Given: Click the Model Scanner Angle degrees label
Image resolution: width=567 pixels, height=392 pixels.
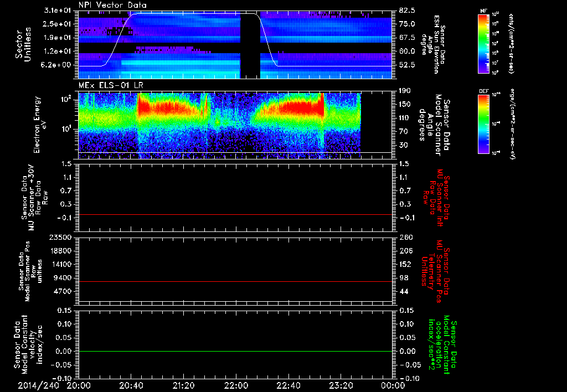Looking at the screenshot, I should pyautogui.click(x=434, y=125).
